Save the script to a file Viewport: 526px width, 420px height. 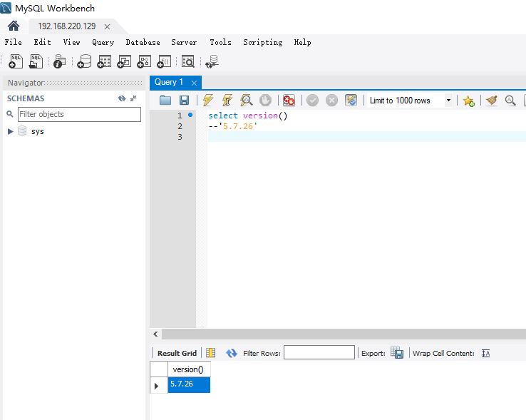pos(184,100)
